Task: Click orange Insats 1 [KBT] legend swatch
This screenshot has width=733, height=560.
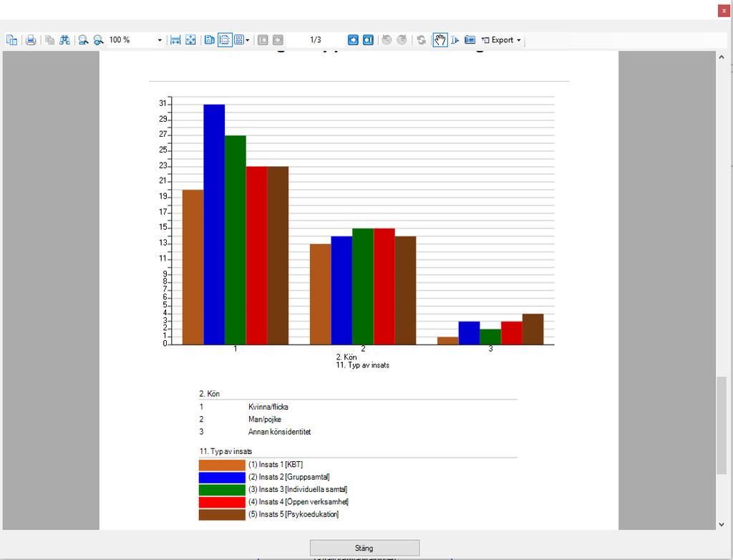Action: tap(222, 465)
